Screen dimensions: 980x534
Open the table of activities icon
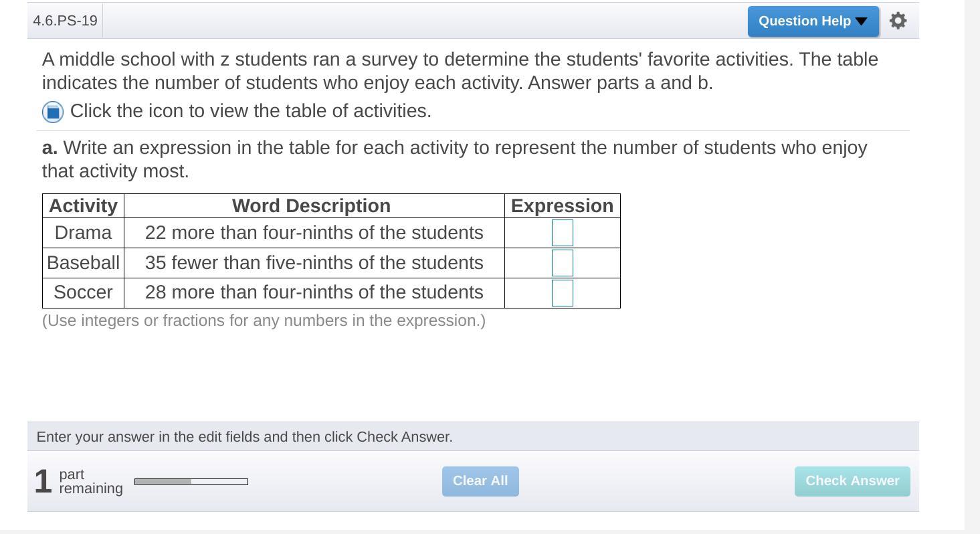pyautogui.click(x=53, y=112)
